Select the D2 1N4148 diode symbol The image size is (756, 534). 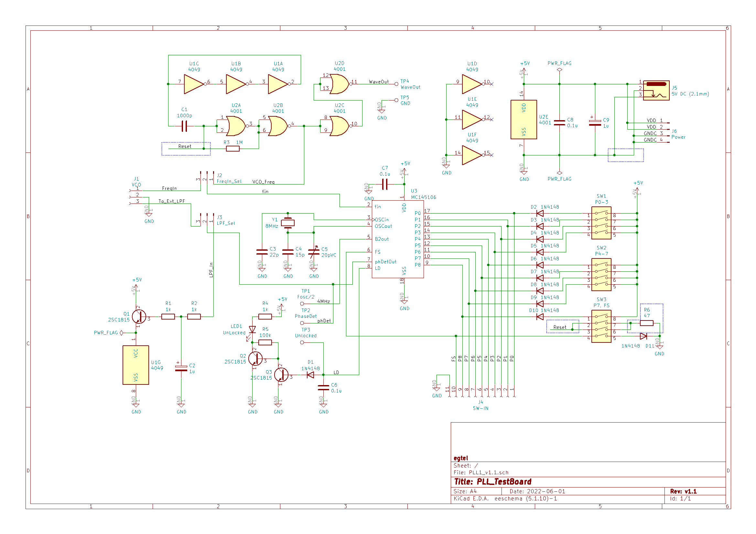[540, 214]
